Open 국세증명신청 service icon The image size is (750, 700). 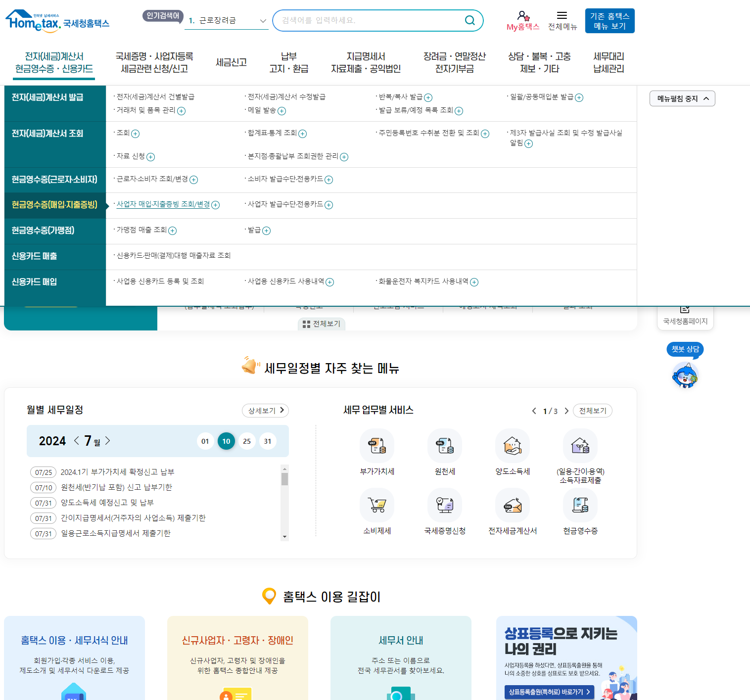point(445,505)
